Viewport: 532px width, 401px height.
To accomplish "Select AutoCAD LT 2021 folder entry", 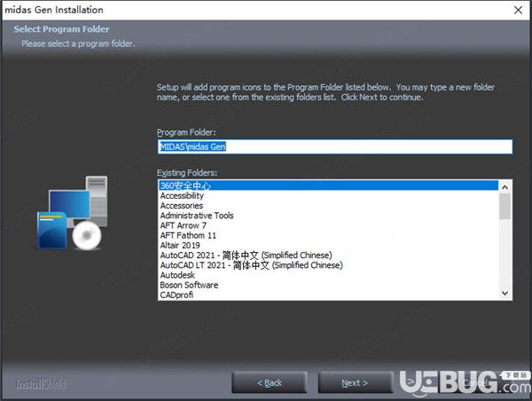I will tap(328, 265).
